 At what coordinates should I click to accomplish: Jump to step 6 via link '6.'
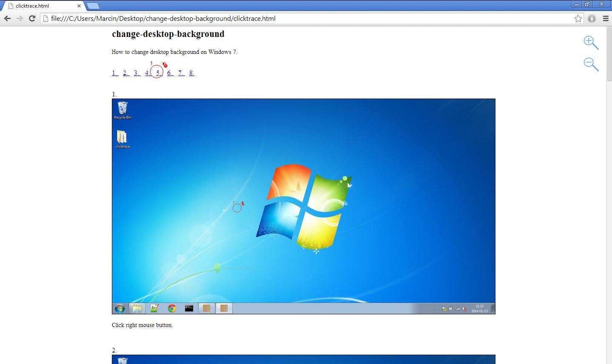click(170, 73)
